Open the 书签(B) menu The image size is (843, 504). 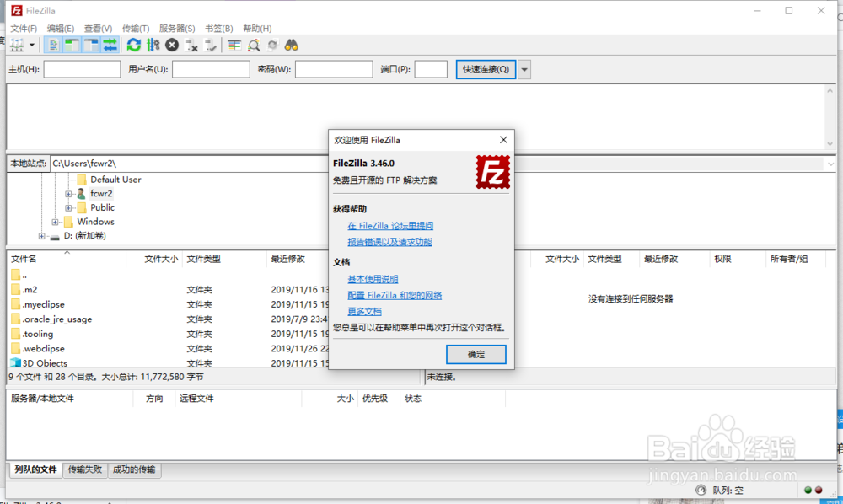[x=219, y=29]
